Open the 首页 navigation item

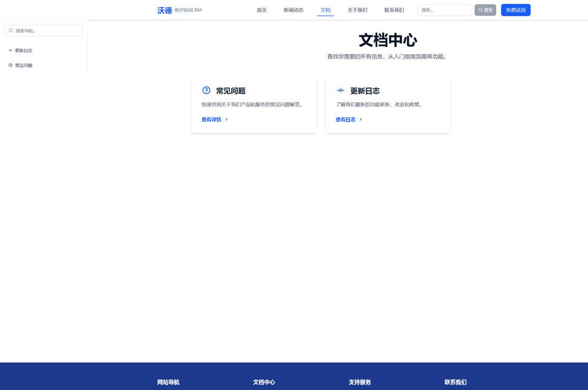(x=262, y=10)
